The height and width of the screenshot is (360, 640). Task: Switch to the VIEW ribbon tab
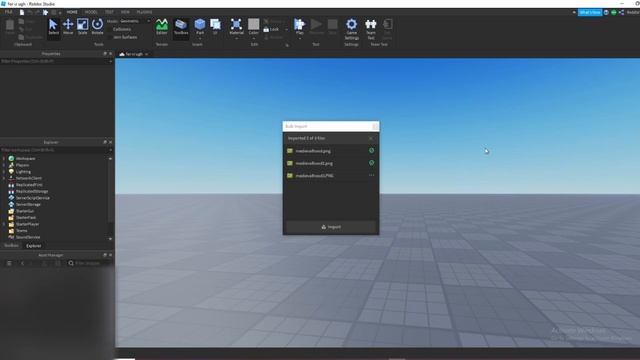point(125,12)
